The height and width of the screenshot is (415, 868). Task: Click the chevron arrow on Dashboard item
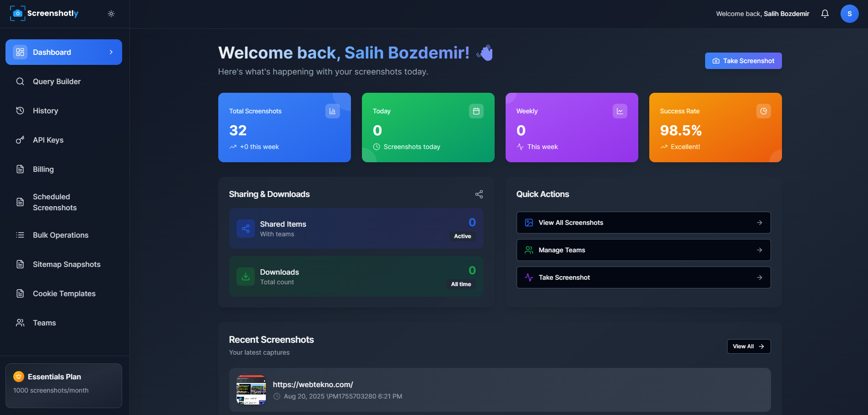pyautogui.click(x=111, y=52)
